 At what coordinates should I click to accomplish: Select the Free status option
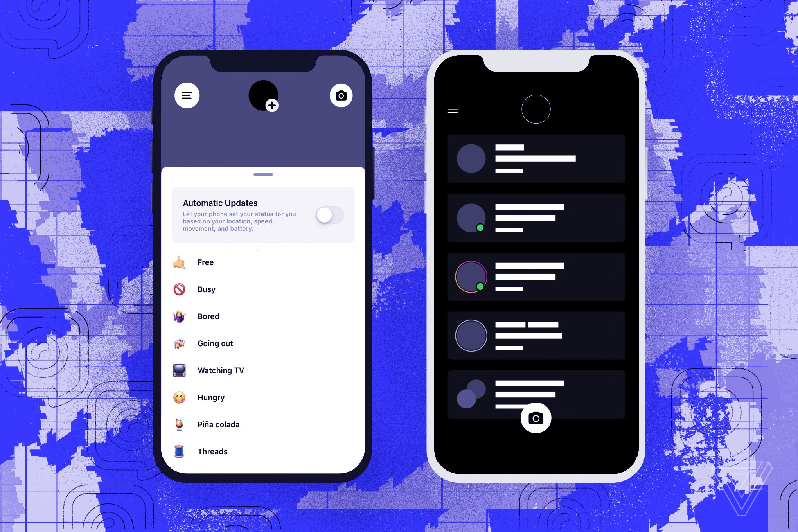tap(206, 261)
